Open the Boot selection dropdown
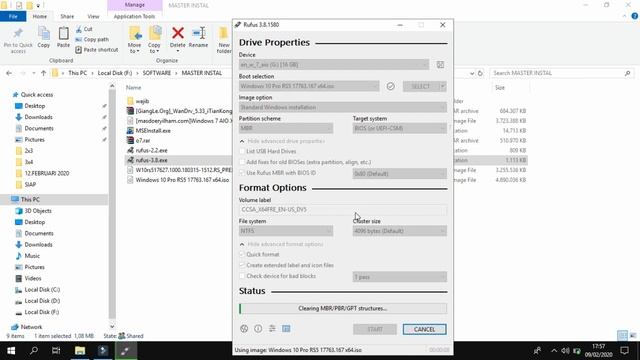 (309, 86)
